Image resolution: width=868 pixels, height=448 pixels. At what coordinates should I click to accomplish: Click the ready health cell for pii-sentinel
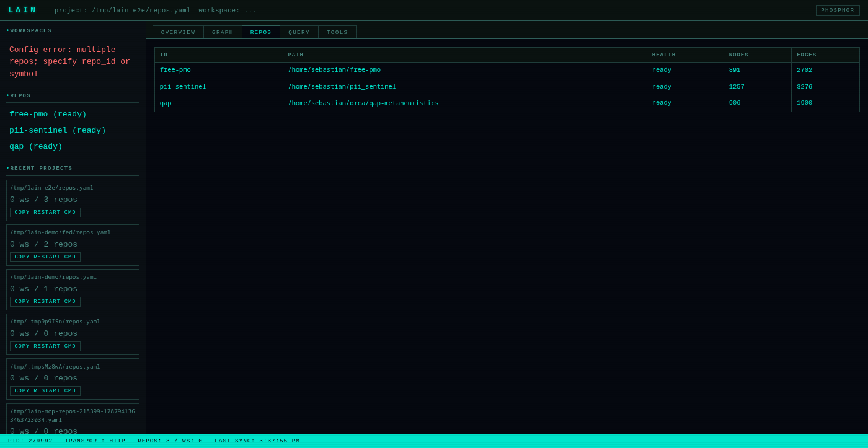(x=686, y=87)
